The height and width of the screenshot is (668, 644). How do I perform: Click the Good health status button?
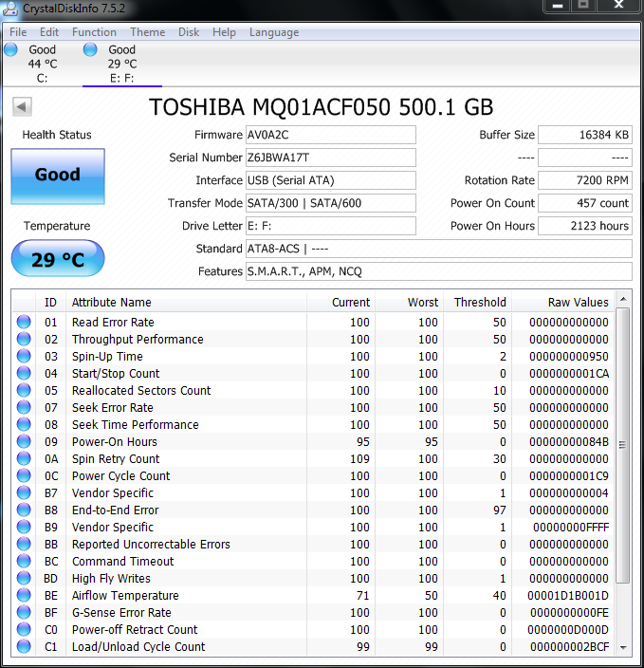point(58,176)
